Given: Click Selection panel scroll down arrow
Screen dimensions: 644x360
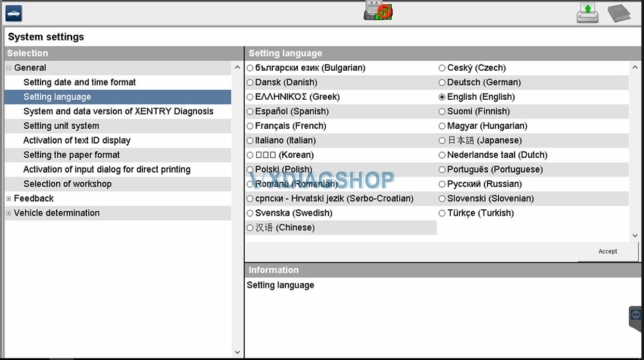Looking at the screenshot, I should [x=238, y=352].
